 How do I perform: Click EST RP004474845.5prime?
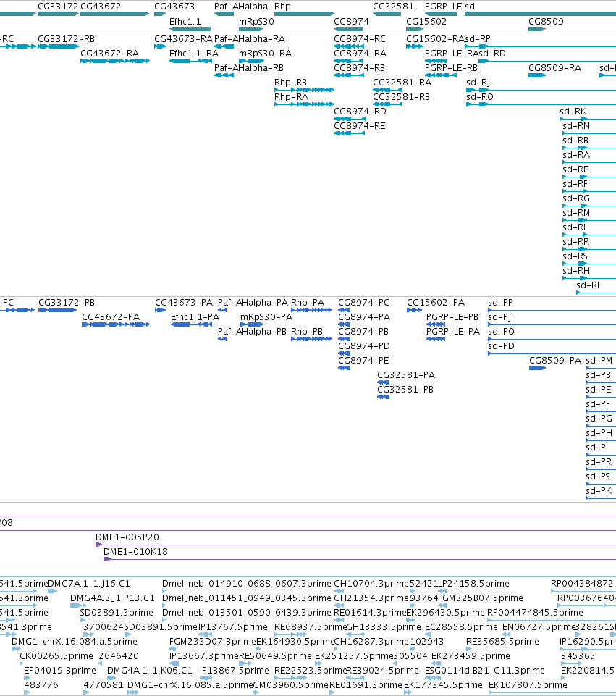[535, 613]
